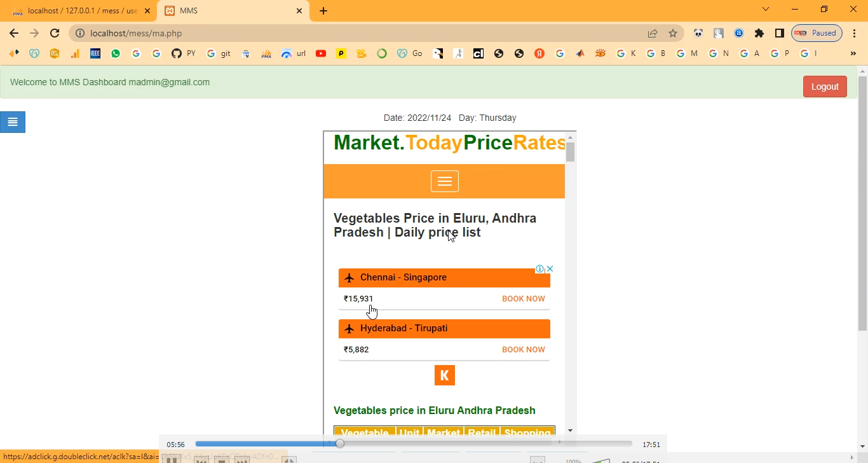Open the YouTube bookmark icon
This screenshot has width=868, height=463.
(x=321, y=54)
